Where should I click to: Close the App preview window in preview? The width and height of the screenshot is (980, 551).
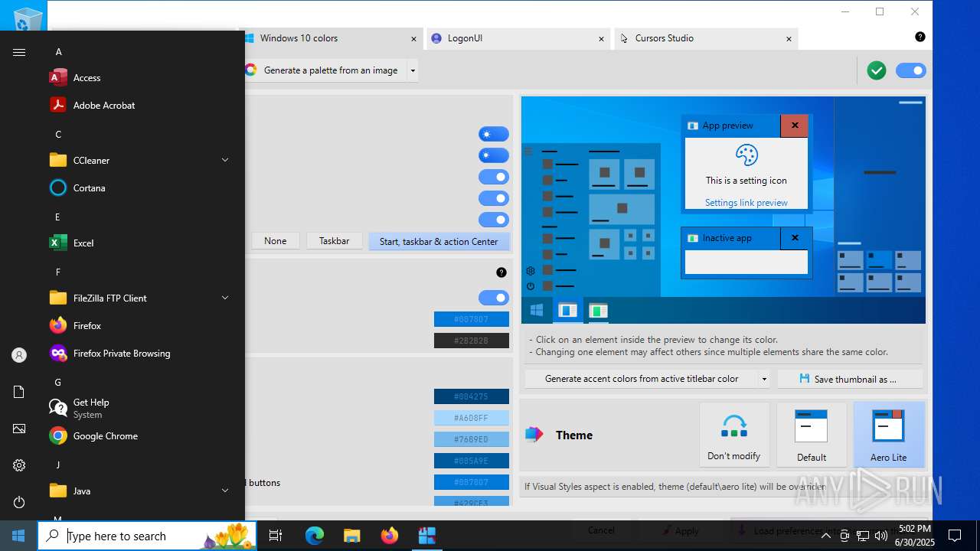click(795, 126)
